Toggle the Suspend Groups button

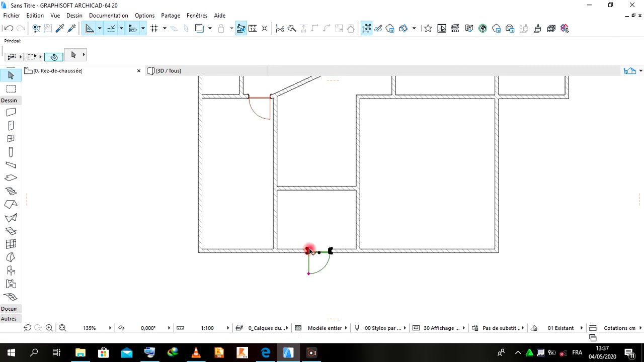[367, 29]
